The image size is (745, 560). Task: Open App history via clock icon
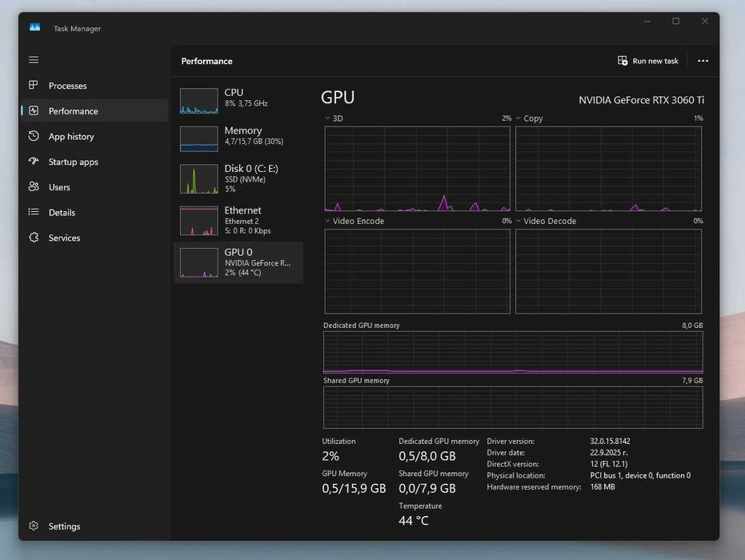(x=34, y=136)
